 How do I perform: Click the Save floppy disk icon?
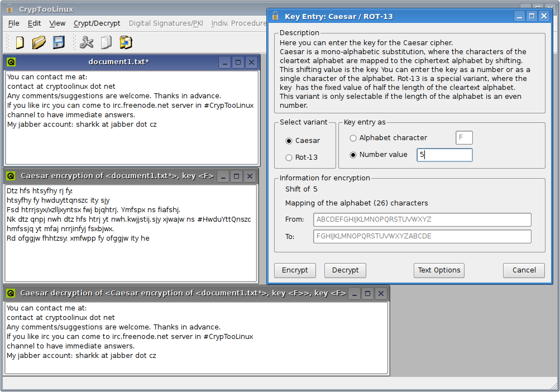[x=59, y=42]
